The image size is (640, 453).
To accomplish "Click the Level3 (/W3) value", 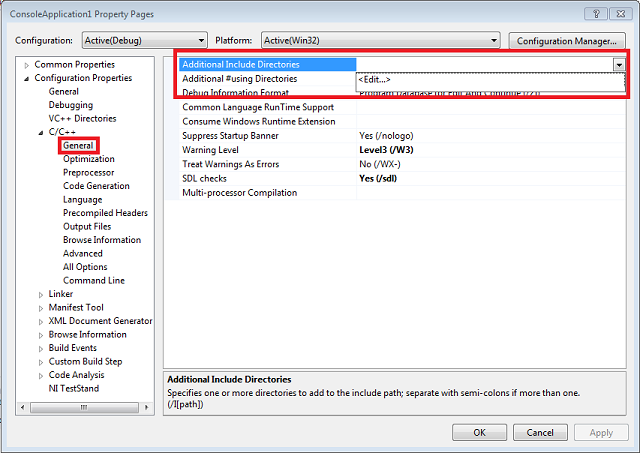I will [386, 150].
